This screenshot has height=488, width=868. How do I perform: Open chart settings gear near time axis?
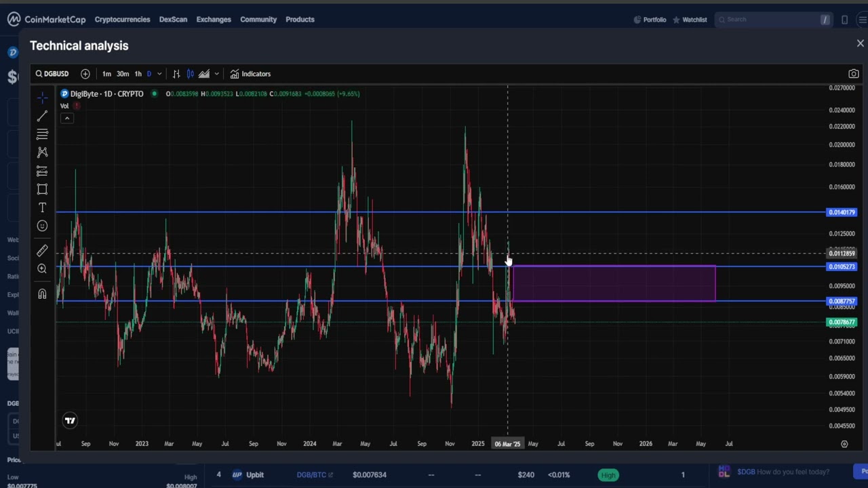pos(844,444)
